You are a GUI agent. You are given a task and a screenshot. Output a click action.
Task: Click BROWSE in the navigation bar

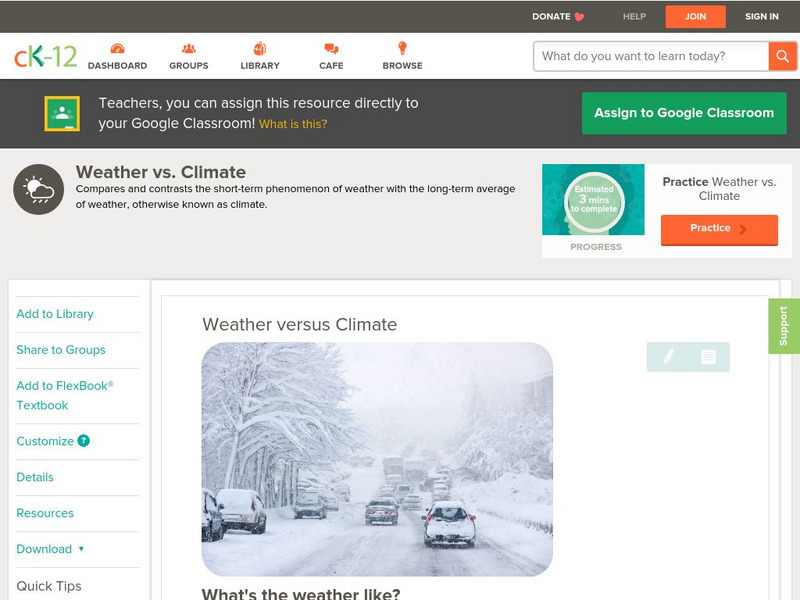pos(403,66)
